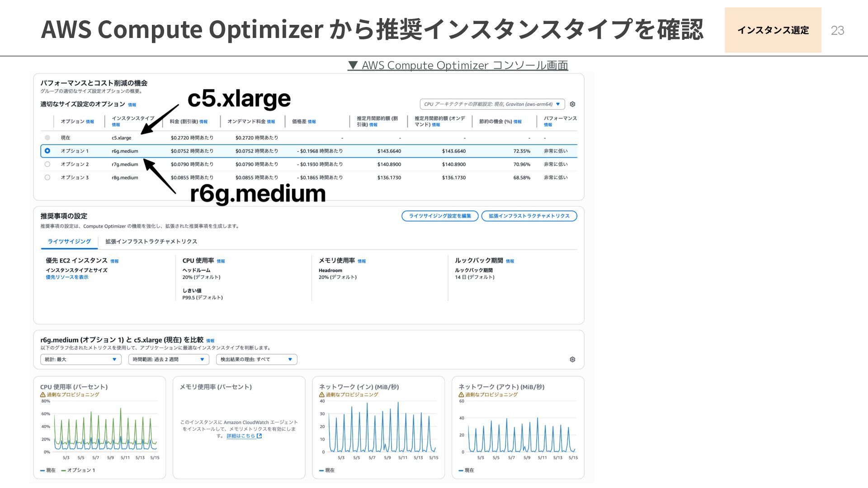Click 情報 link under パフォーマンス header
This screenshot has width=868, height=488.
pos(548,125)
